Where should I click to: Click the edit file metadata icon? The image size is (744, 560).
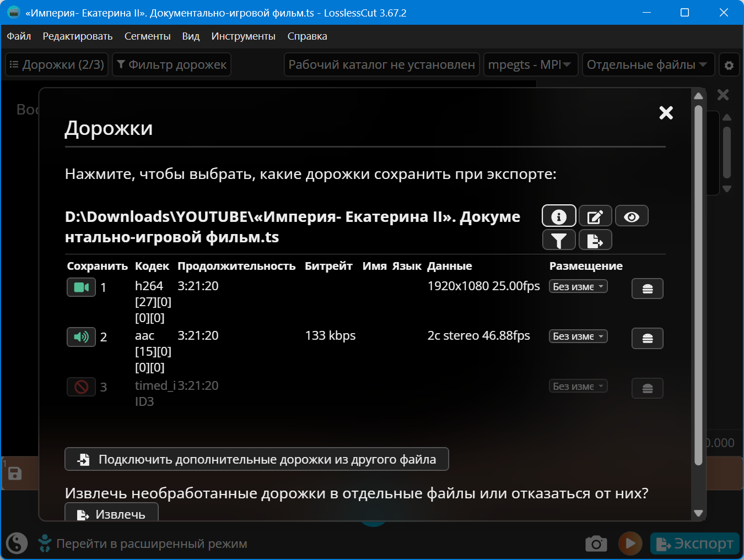(595, 216)
